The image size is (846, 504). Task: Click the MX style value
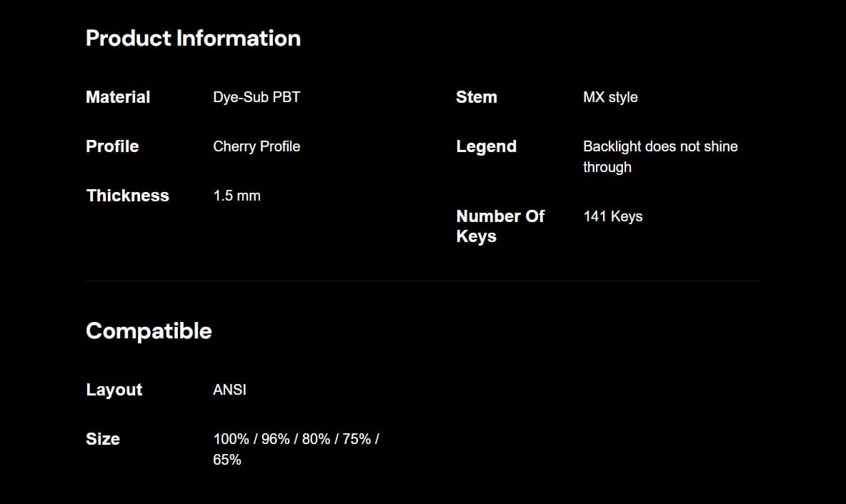coord(610,97)
